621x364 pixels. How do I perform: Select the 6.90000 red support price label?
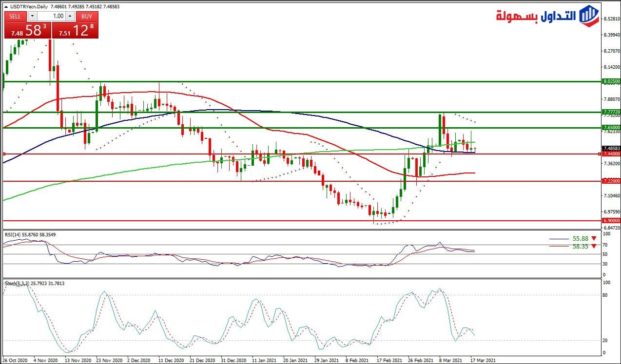pyautogui.click(x=611, y=221)
